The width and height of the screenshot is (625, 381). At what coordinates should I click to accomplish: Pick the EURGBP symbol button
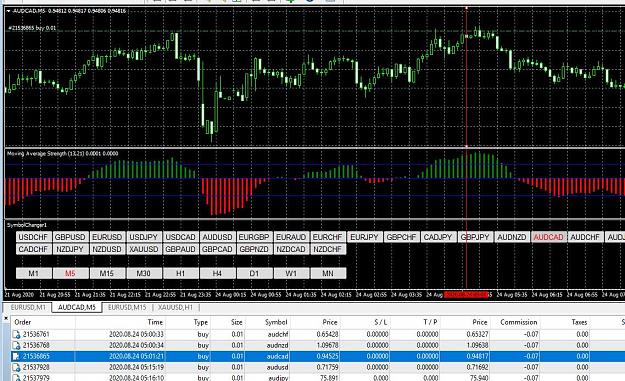coord(254,237)
